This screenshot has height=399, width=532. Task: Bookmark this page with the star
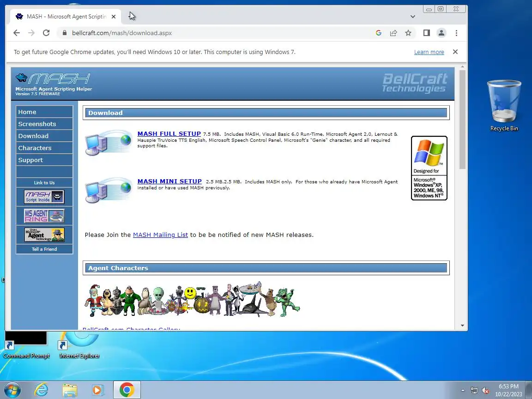408,33
